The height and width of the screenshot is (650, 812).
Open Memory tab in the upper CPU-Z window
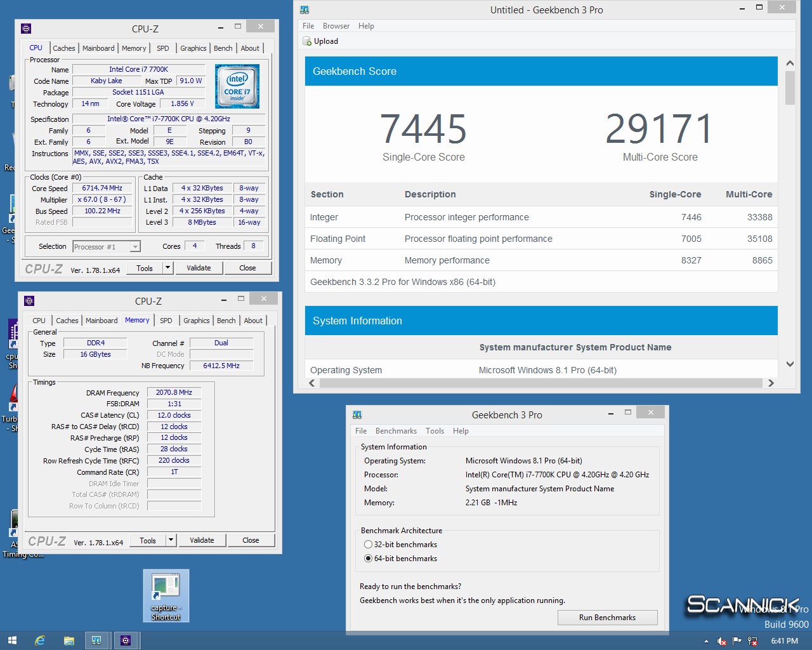point(134,48)
